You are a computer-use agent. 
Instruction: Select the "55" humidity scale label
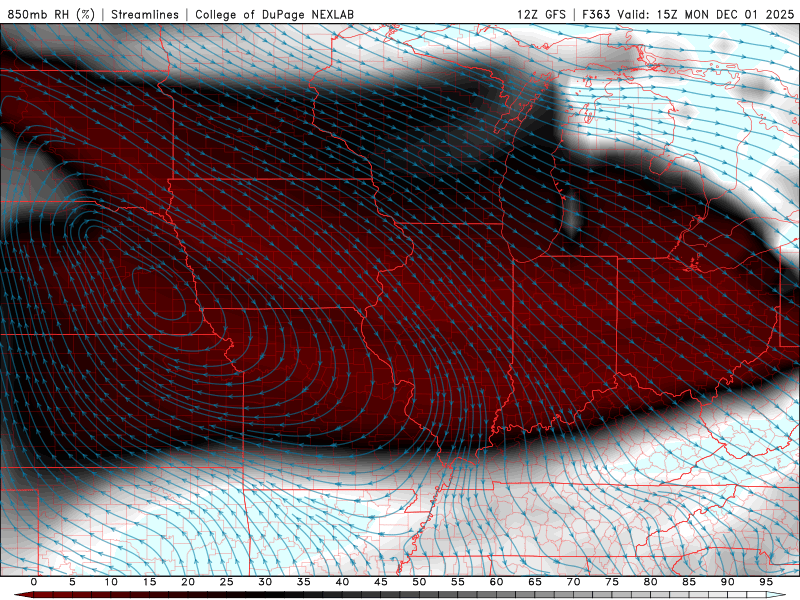point(458,582)
